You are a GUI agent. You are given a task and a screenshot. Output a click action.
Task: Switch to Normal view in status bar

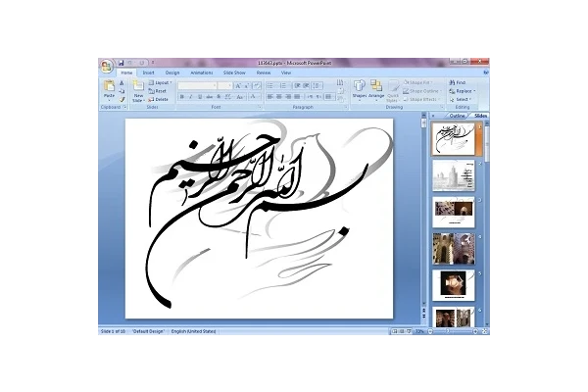point(395,331)
